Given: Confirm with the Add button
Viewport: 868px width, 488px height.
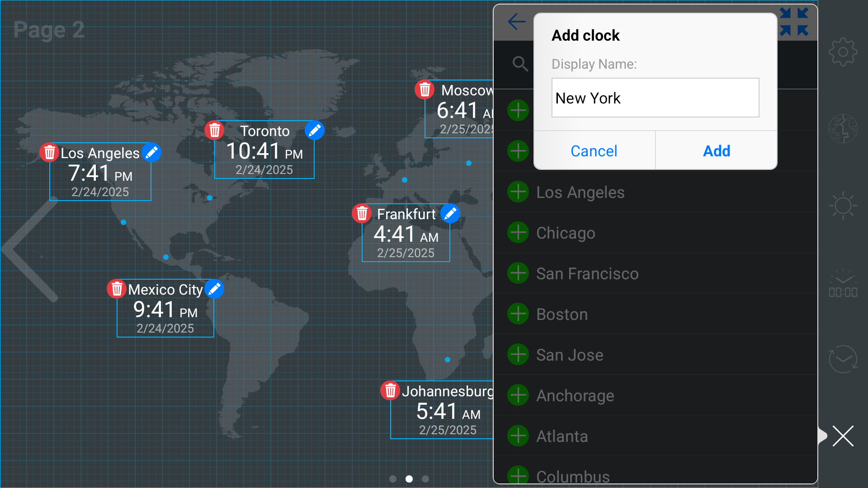Looking at the screenshot, I should [x=717, y=150].
